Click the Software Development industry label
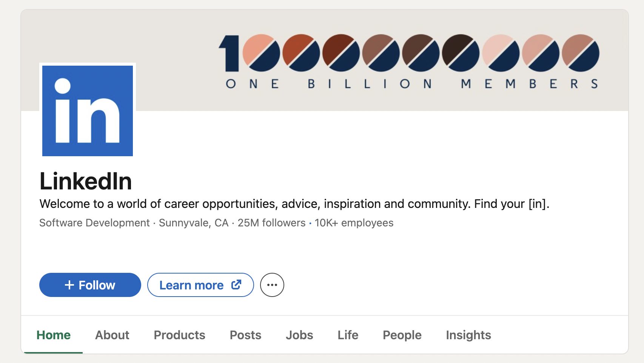644x363 pixels. pos(94,223)
